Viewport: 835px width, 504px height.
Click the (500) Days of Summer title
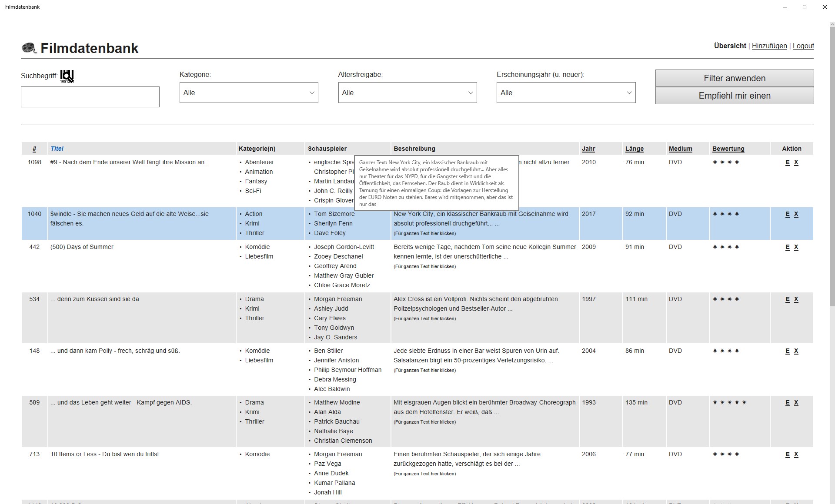[82, 247]
